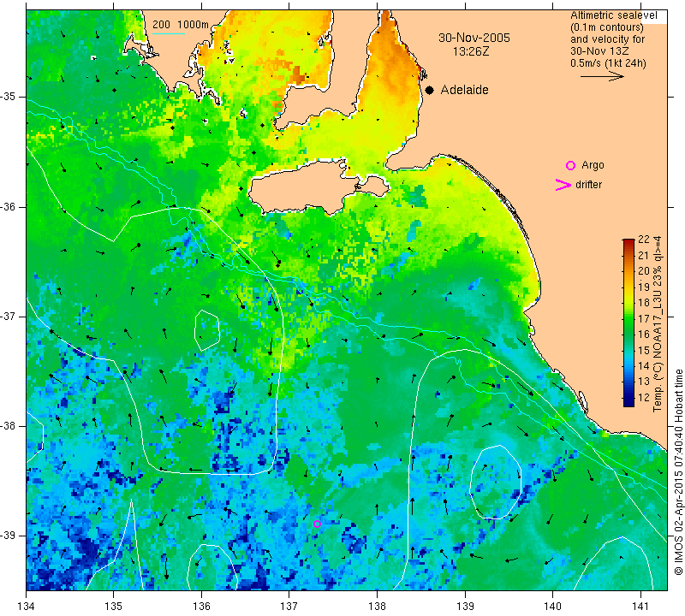The width and height of the screenshot is (685, 616).
Task: Click the longitude axis label 137
Action: (289, 607)
